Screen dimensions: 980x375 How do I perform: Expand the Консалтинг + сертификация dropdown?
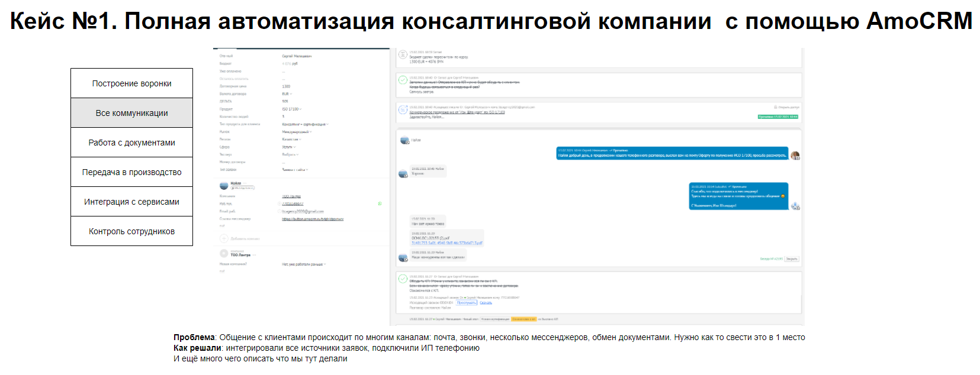[x=306, y=124]
